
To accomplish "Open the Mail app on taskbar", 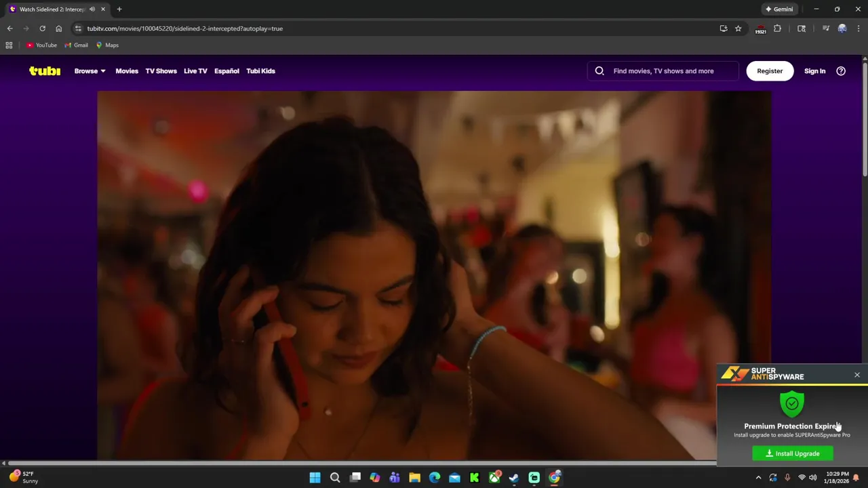I will (454, 478).
